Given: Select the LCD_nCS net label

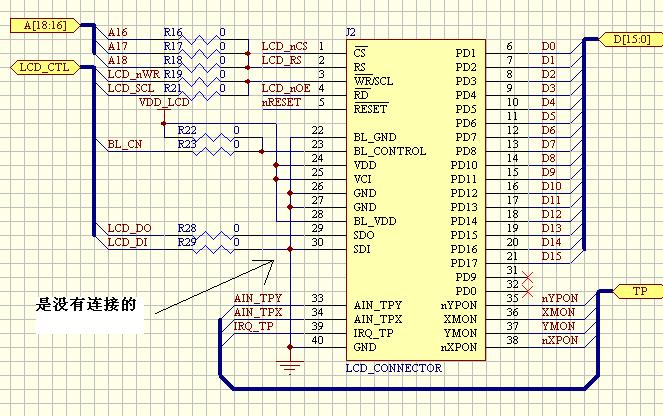Looking at the screenshot, I should [x=284, y=47].
